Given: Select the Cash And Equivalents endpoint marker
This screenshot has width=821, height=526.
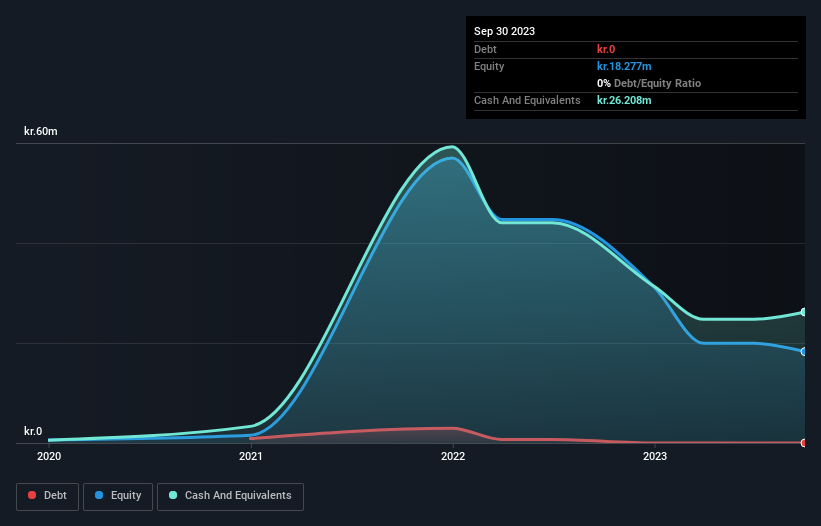Looking at the screenshot, I should point(804,312).
